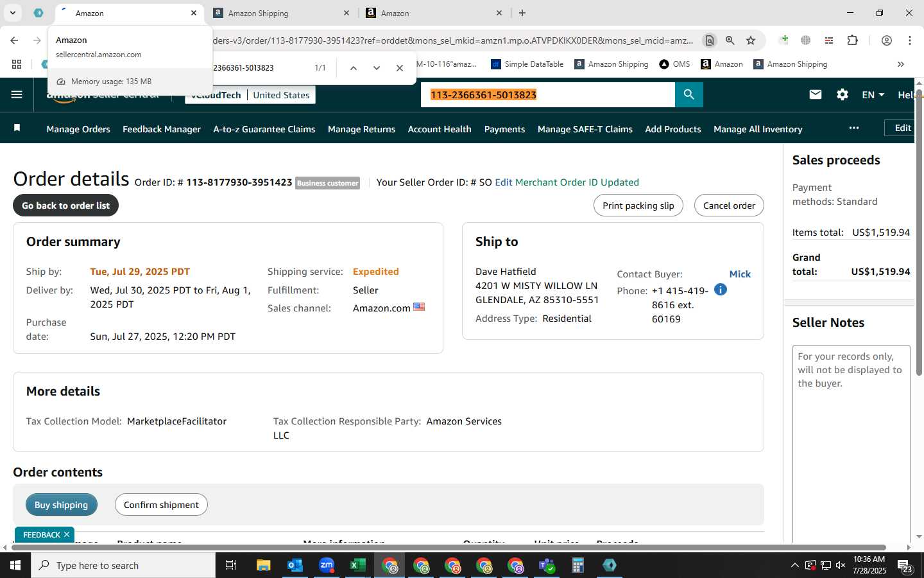This screenshot has height=578, width=924.
Task: Open Excel from the taskbar
Action: click(x=358, y=565)
